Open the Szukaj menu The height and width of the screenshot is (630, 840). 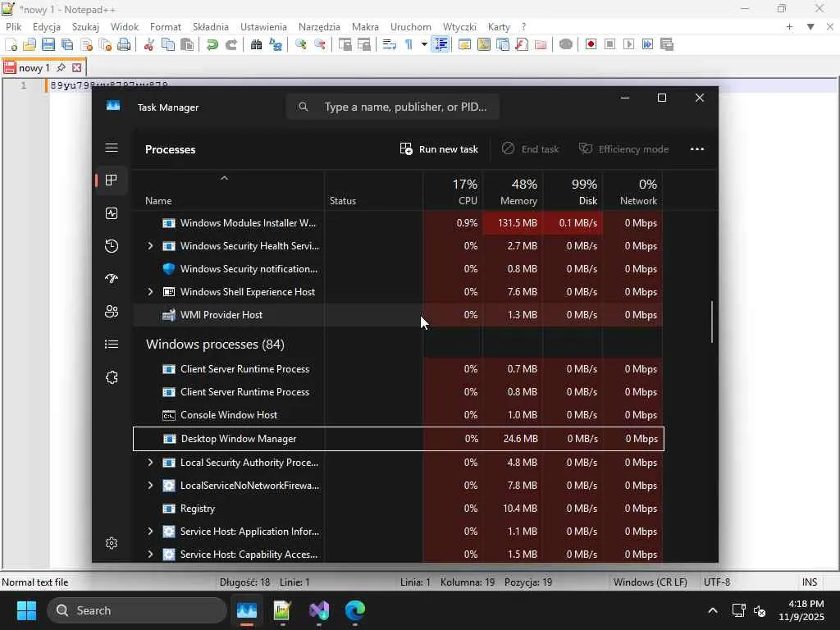pyautogui.click(x=85, y=27)
